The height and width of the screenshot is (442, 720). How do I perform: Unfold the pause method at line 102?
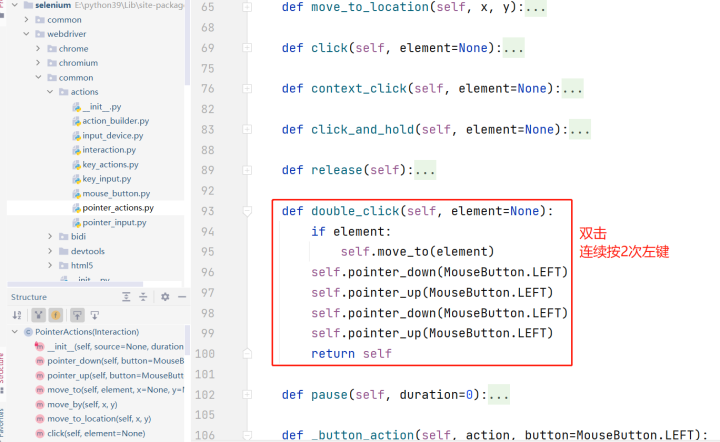pyautogui.click(x=247, y=394)
